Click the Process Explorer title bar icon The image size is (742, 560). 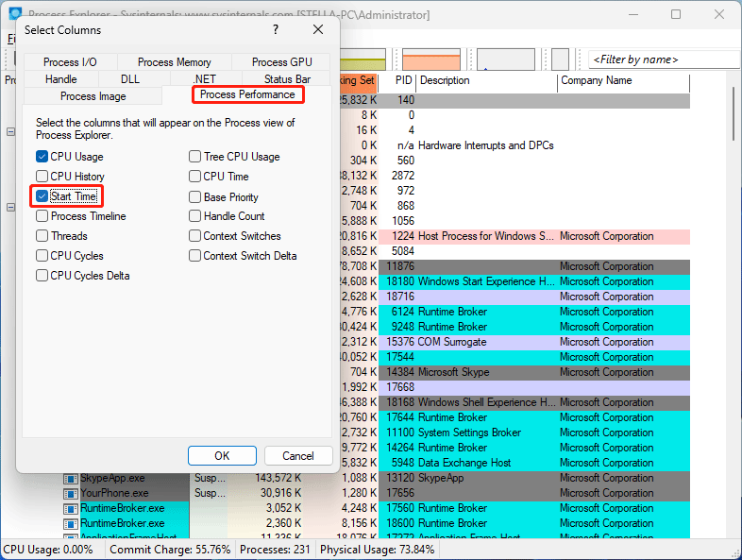(x=16, y=13)
